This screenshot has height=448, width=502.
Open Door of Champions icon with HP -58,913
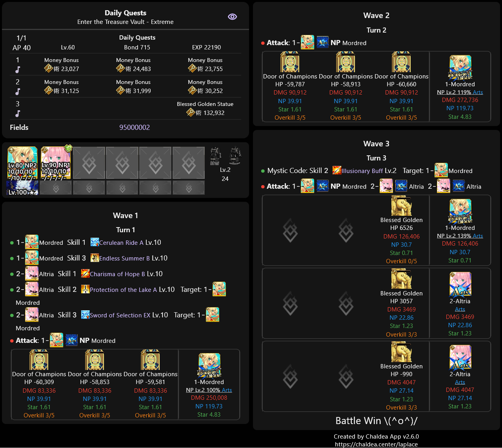coord(346,62)
